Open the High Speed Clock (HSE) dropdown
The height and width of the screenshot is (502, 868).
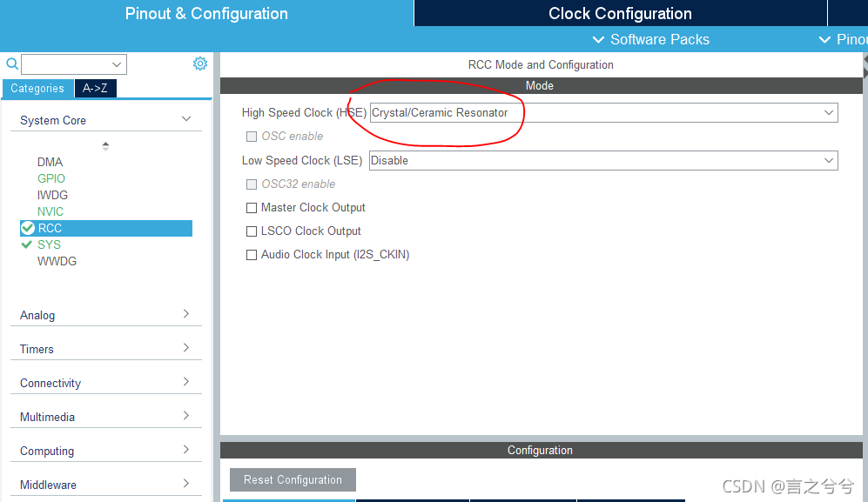click(603, 113)
